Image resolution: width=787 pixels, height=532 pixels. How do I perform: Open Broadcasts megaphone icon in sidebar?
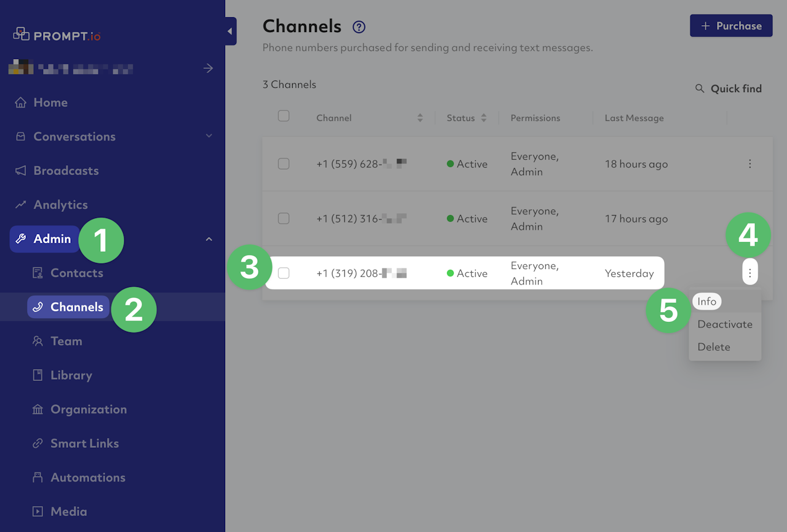[x=21, y=171]
